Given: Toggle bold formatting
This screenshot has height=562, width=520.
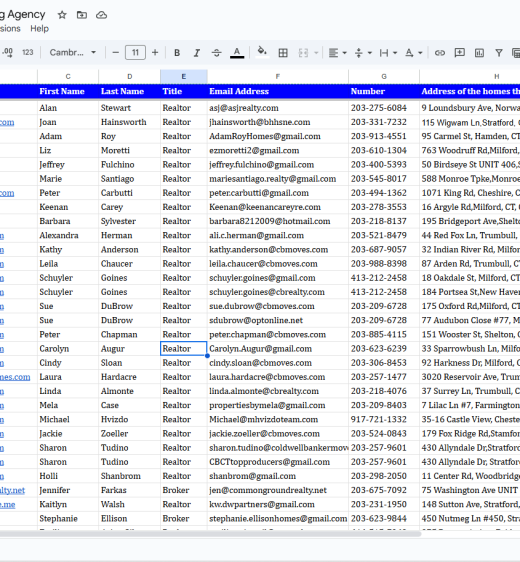Looking at the screenshot, I should [x=177, y=53].
